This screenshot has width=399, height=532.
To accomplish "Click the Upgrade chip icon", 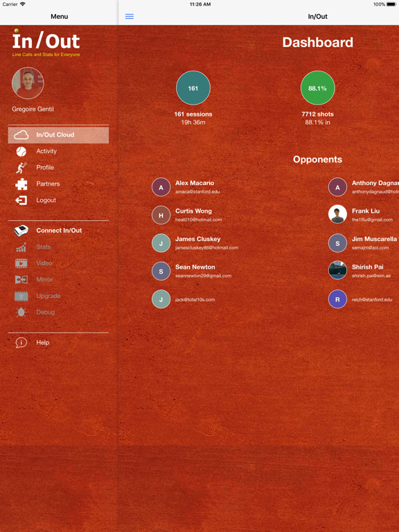I will tap(21, 296).
